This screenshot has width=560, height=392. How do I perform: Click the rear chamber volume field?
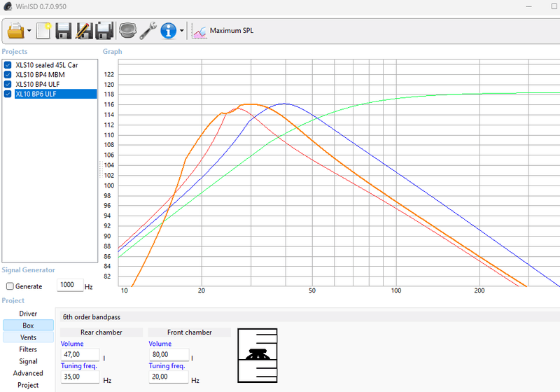(79, 356)
